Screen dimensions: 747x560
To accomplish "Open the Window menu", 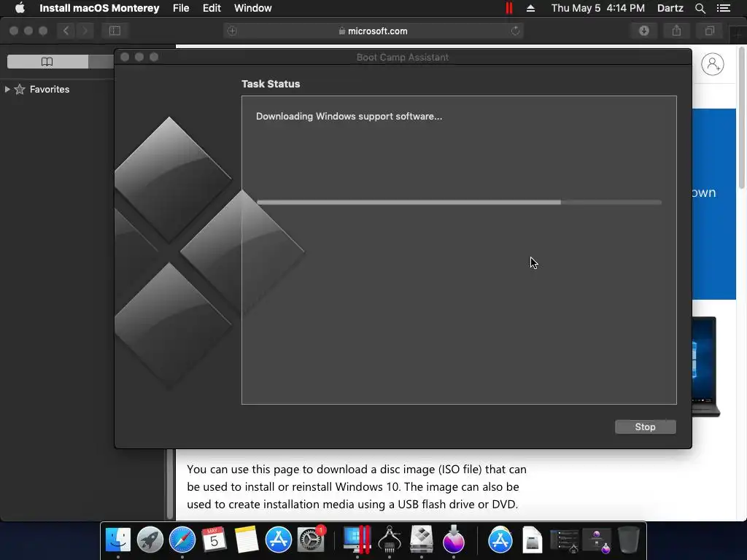I will click(252, 8).
